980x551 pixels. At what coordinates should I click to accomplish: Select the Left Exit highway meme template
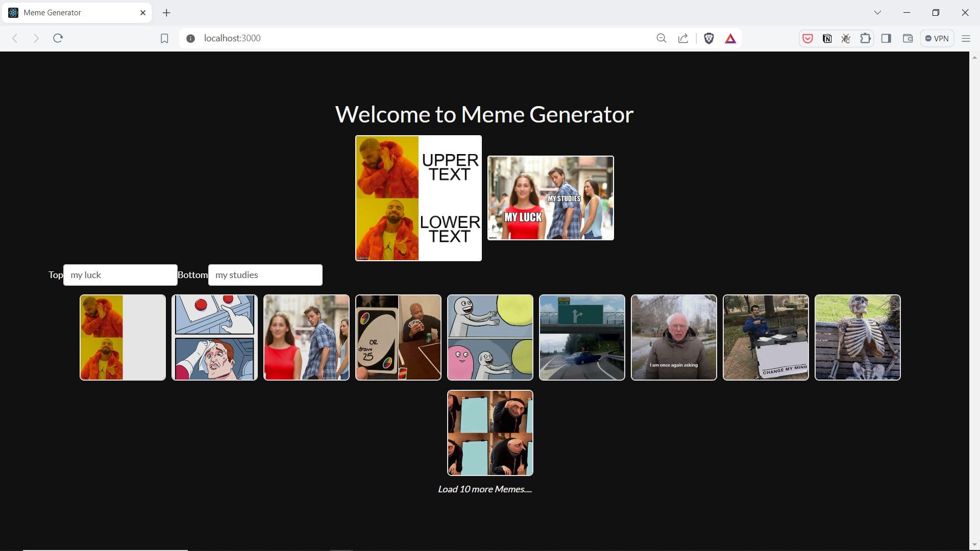(582, 337)
